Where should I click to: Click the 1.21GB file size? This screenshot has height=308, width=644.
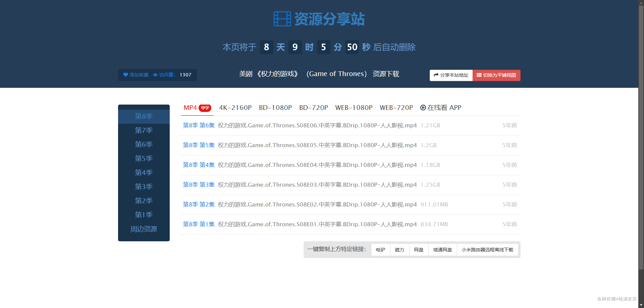coord(430,125)
